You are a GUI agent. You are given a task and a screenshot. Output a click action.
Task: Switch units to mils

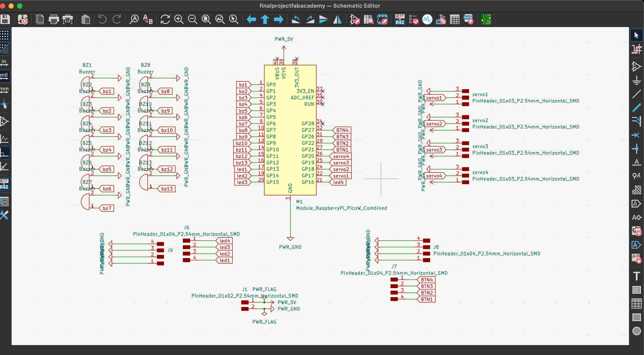[x=4, y=76]
